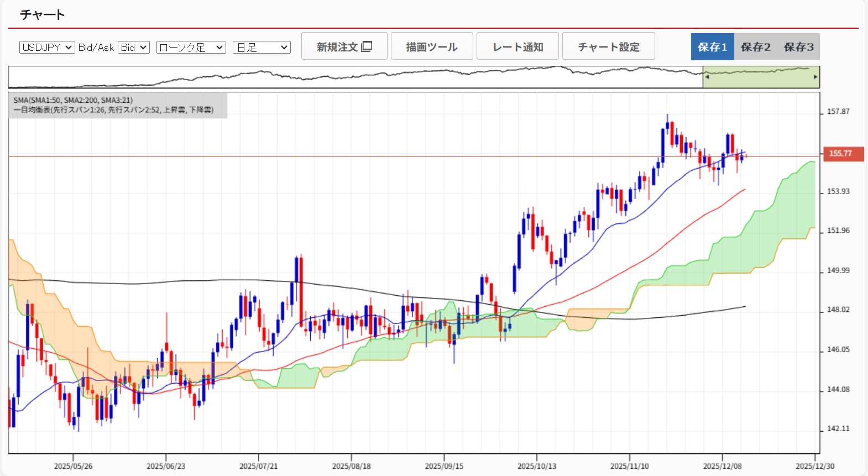Click the right arrow handle of navigator range
868x476 pixels.
815,77
